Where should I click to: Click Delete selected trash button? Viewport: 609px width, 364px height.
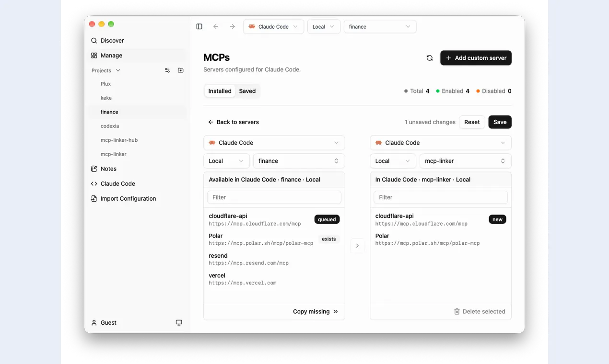[480, 311]
